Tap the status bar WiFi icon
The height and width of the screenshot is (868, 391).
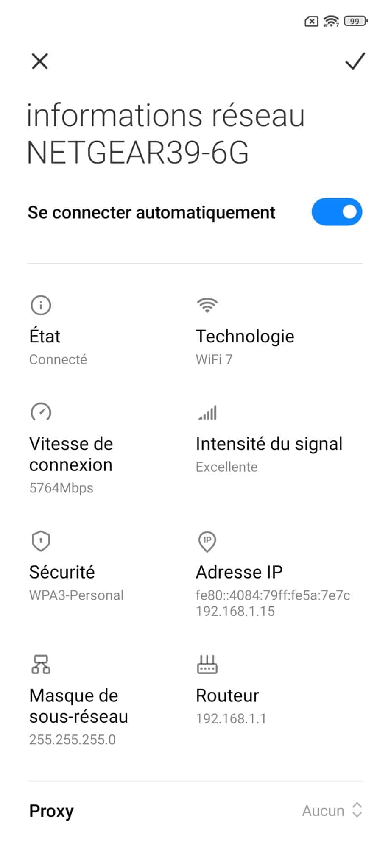point(331,21)
